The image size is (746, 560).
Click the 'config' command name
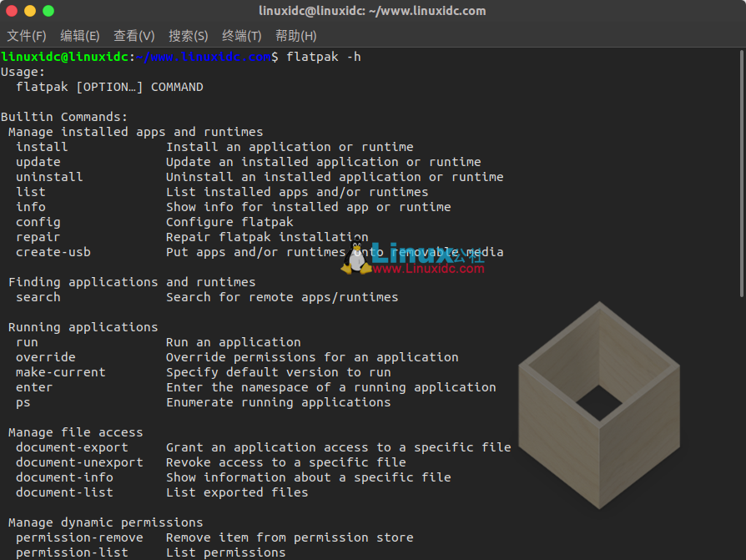(38, 222)
